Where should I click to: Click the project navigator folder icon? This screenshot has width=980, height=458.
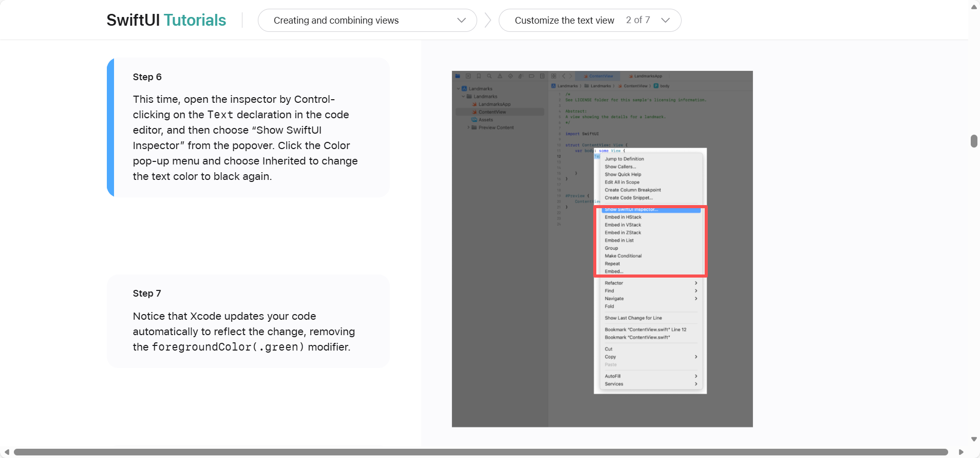click(458, 76)
